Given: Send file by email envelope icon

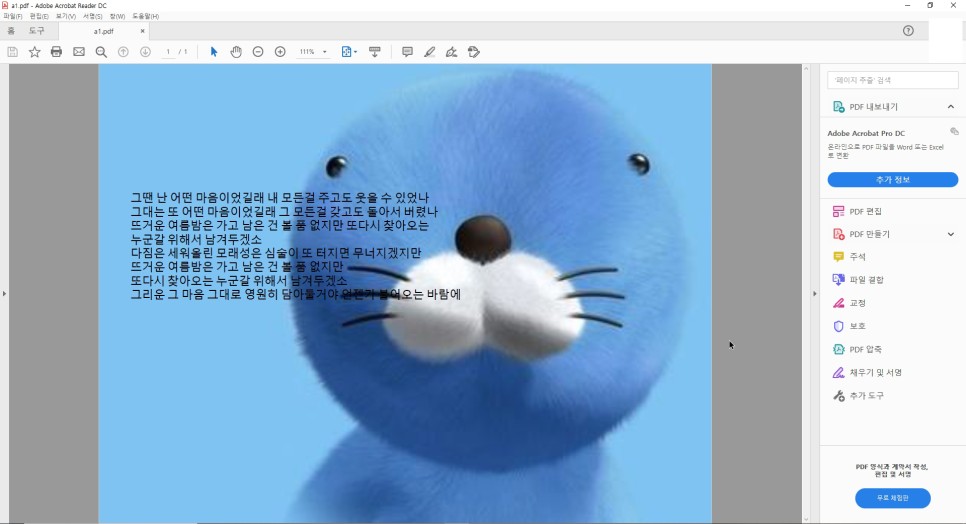Looking at the screenshot, I should pyautogui.click(x=79, y=52).
